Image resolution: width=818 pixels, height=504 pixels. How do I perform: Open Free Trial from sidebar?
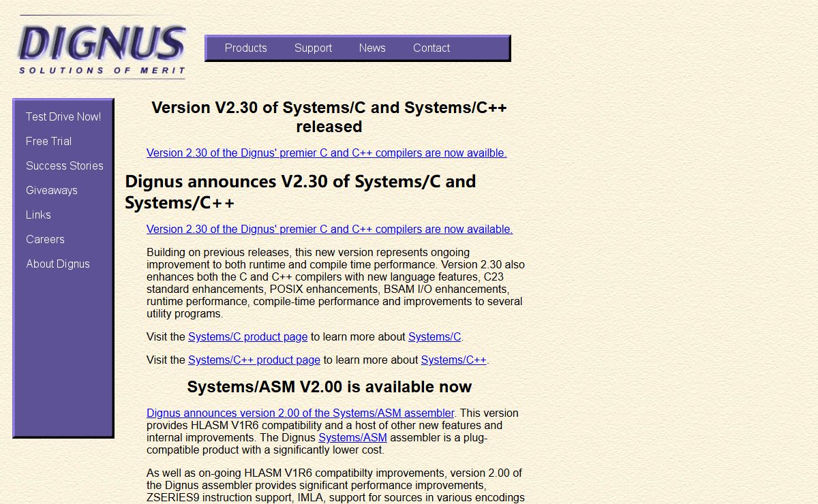click(48, 142)
